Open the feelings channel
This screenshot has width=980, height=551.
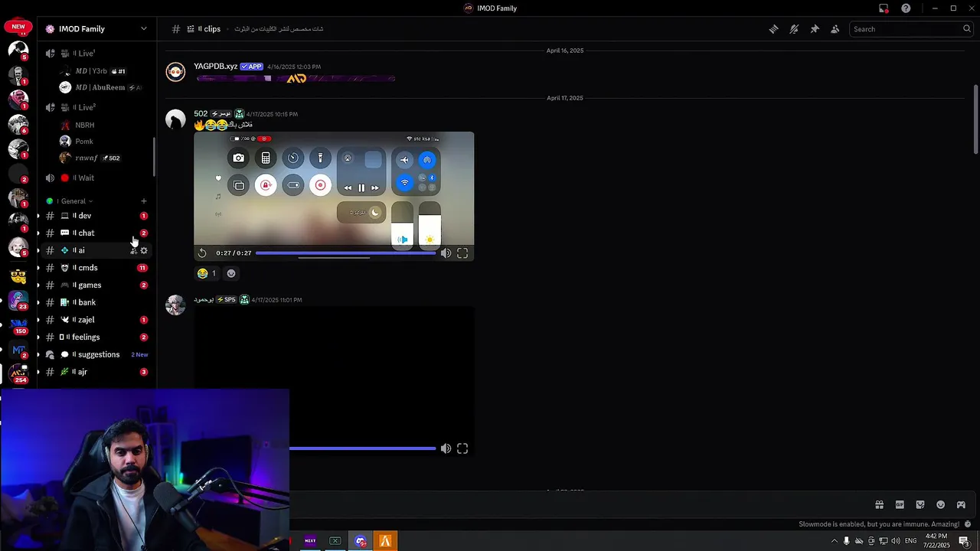click(x=96, y=337)
